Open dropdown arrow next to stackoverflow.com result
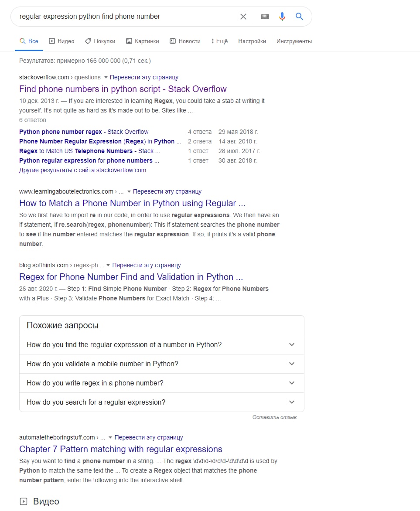Image resolution: width=420 pixels, height=511 pixels. click(x=106, y=78)
